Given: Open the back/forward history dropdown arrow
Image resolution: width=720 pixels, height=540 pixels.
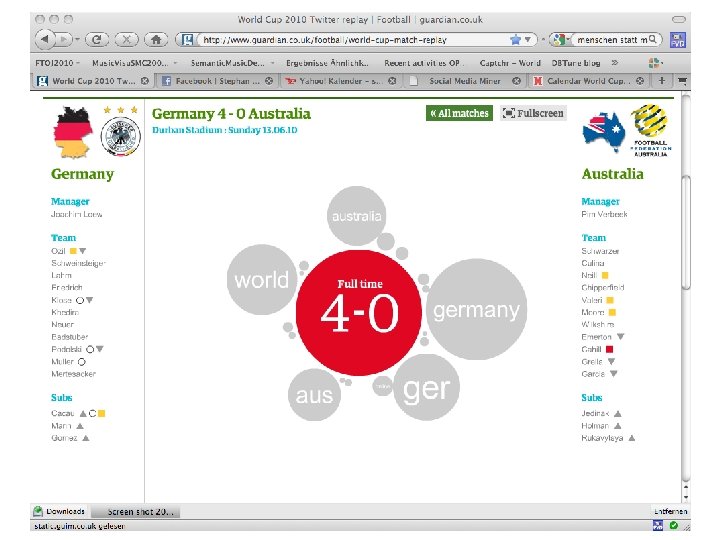Looking at the screenshot, I should coord(77,40).
